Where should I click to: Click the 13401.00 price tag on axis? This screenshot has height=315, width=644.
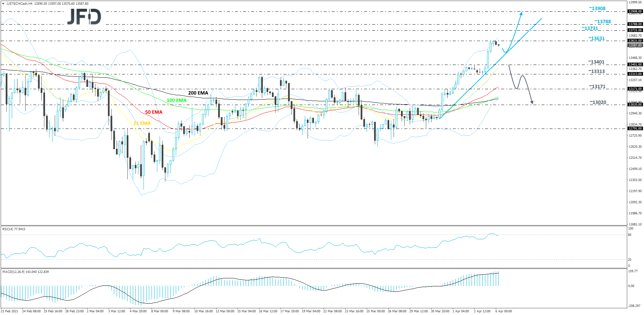point(635,65)
